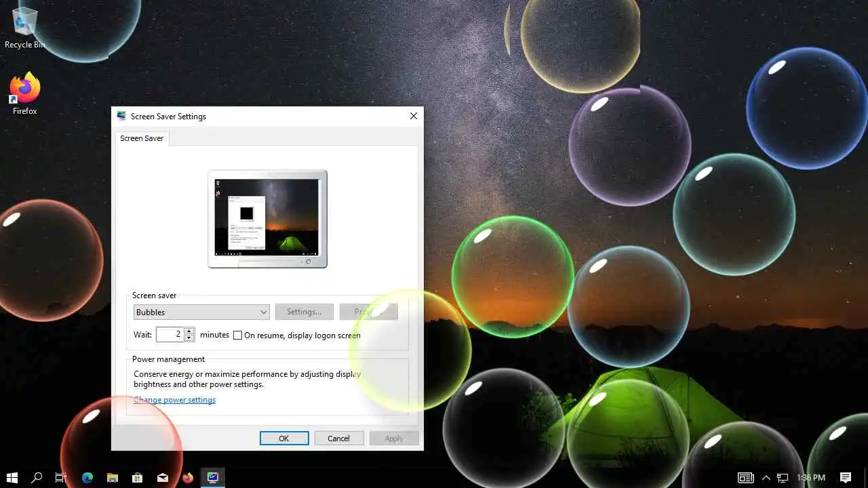The image size is (868, 488).
Task: Open Mail app from taskbar
Action: tap(163, 477)
